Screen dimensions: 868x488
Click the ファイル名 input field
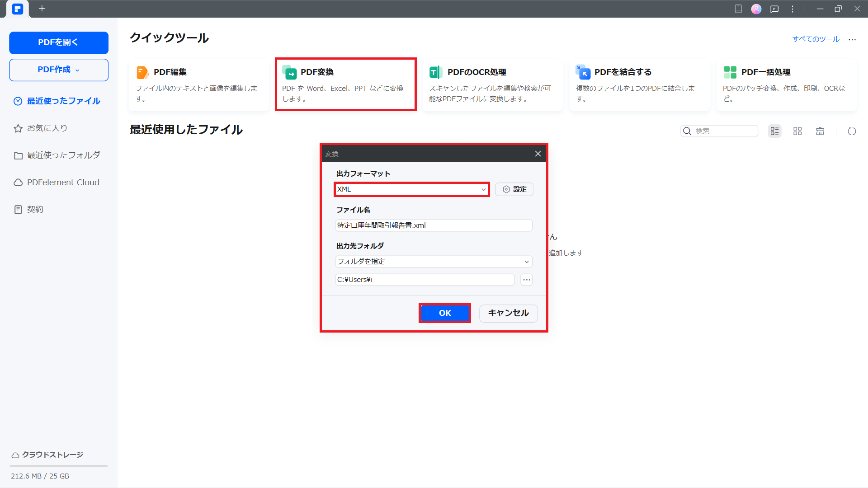(434, 225)
